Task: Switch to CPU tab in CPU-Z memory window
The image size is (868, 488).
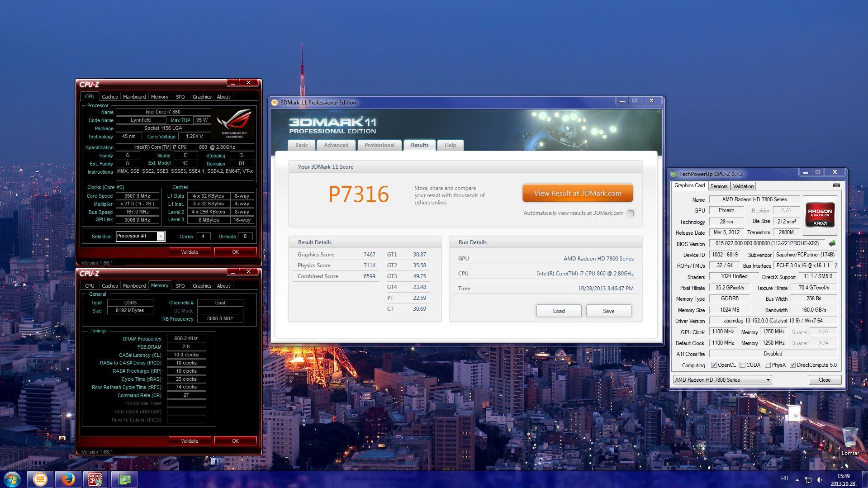Action: (90, 286)
